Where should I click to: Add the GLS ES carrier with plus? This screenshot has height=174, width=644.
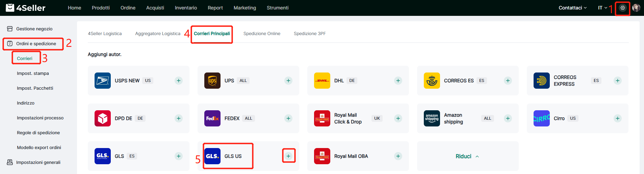[179, 156]
